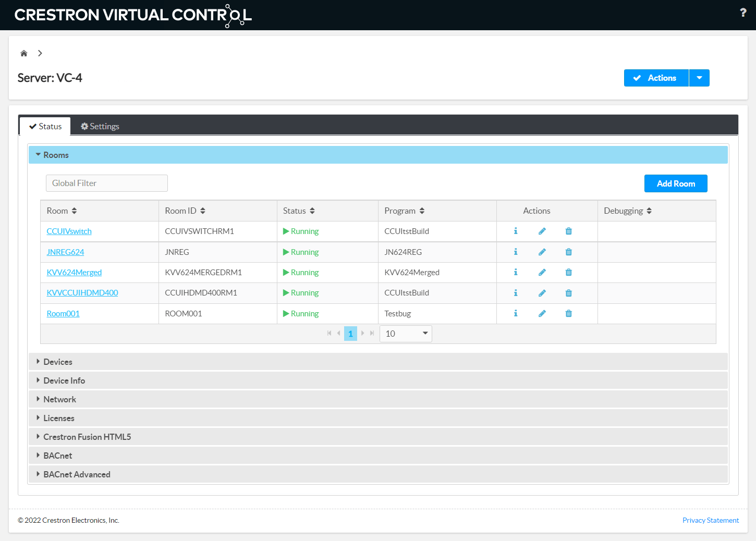Expand the Device Info section

(x=378, y=380)
